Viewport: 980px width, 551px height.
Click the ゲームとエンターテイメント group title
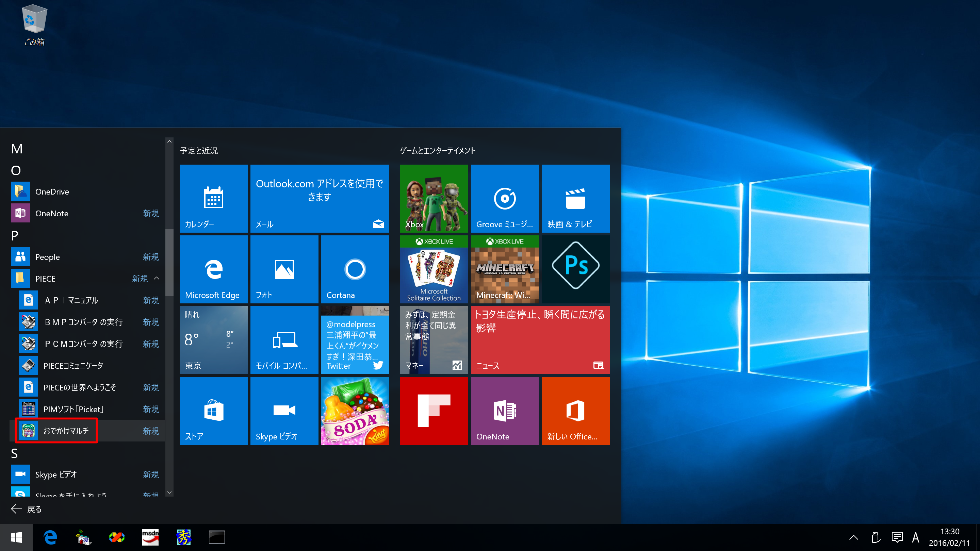[x=438, y=151]
